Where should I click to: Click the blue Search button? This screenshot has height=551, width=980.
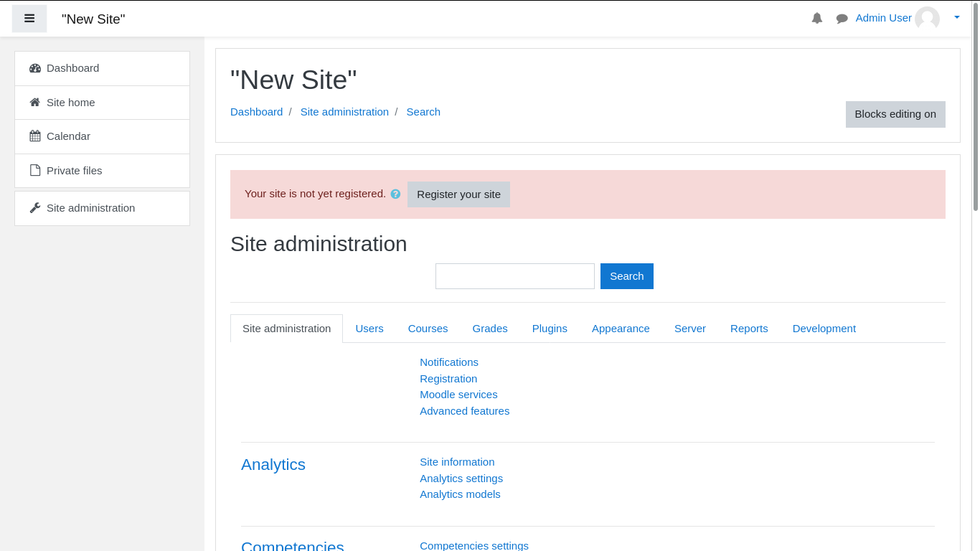(627, 276)
